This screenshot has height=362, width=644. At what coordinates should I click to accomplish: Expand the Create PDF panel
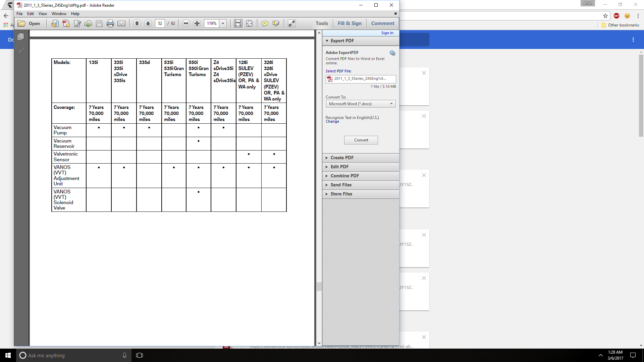pos(343,157)
